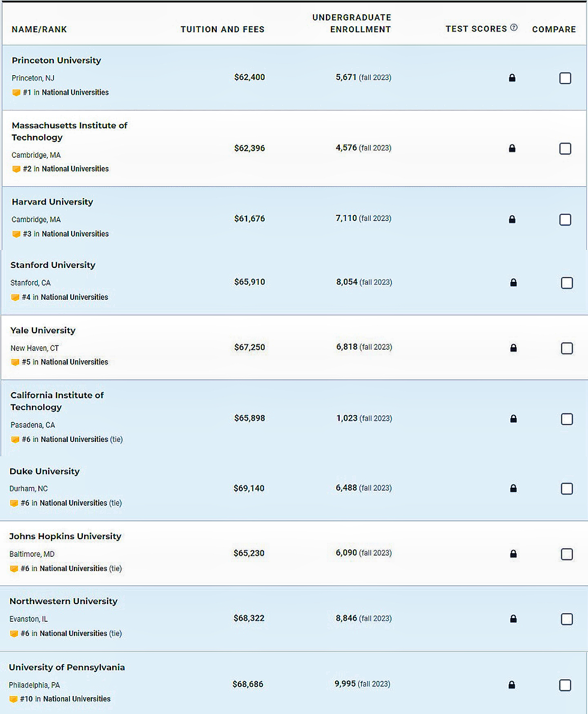Open the Stanford University link
The width and height of the screenshot is (588, 714).
(x=53, y=265)
